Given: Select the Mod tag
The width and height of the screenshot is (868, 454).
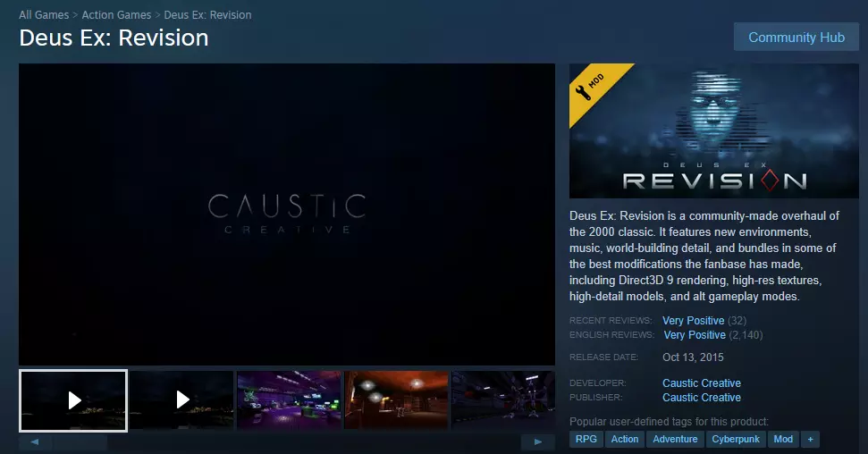Looking at the screenshot, I should tap(783, 439).
